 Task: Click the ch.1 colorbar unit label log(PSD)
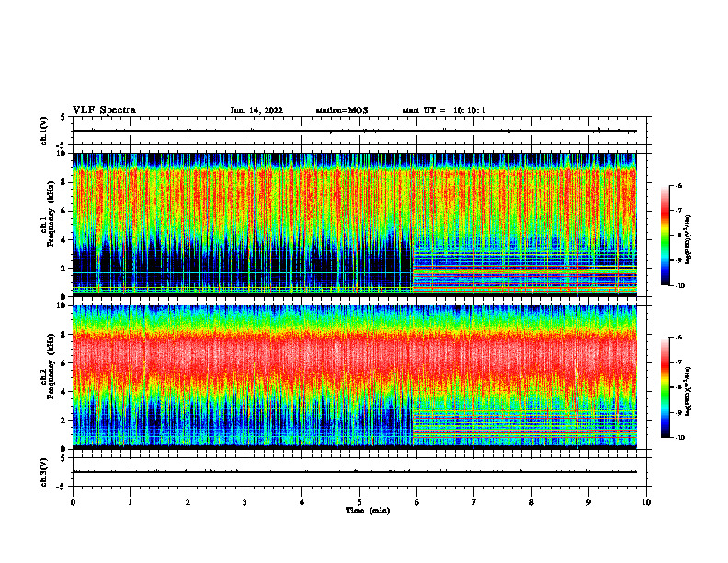pyautogui.click(x=688, y=239)
